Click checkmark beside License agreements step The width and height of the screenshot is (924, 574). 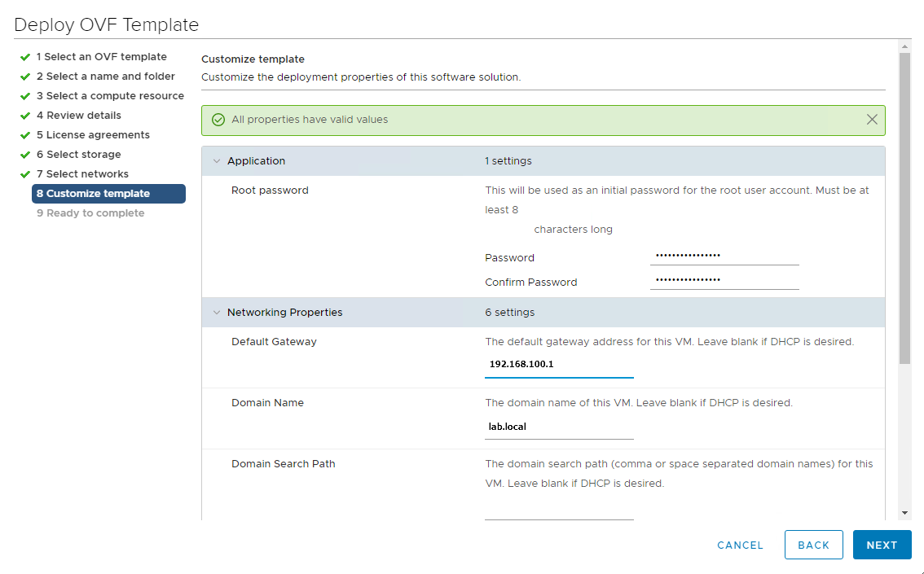pyautogui.click(x=25, y=135)
